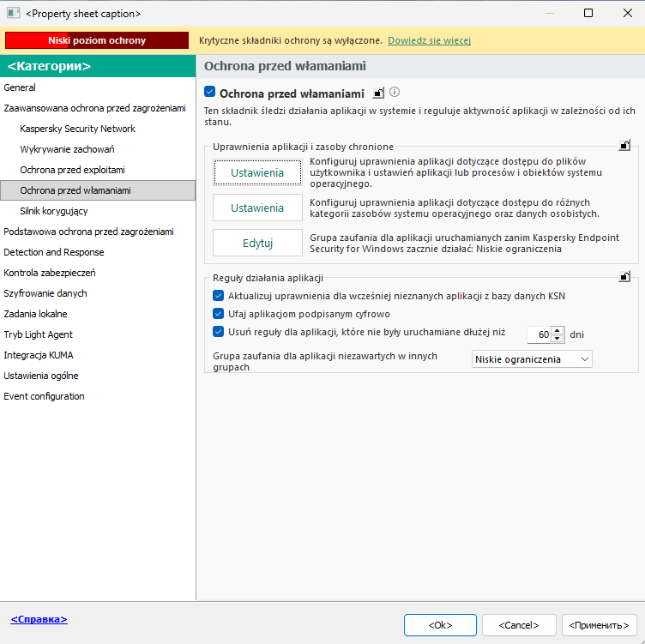645x644 pixels.
Task: Go to Silnik korygujący section
Action: [53, 211]
